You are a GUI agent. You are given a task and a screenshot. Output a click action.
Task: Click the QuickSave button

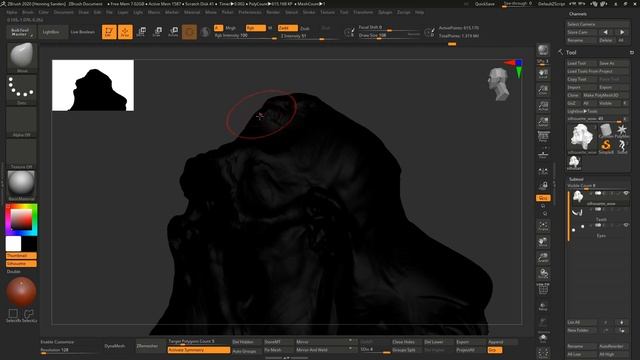(484, 4)
